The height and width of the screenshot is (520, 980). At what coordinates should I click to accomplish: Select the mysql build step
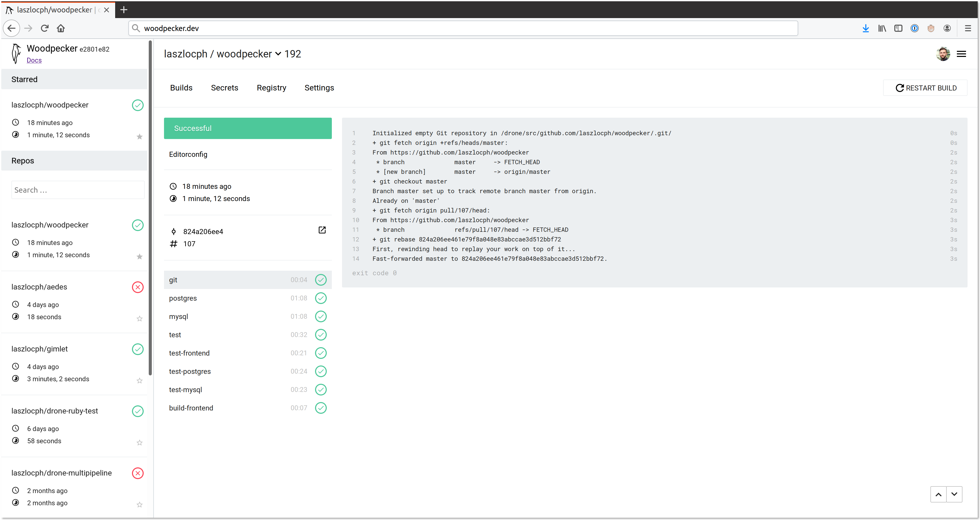(248, 316)
